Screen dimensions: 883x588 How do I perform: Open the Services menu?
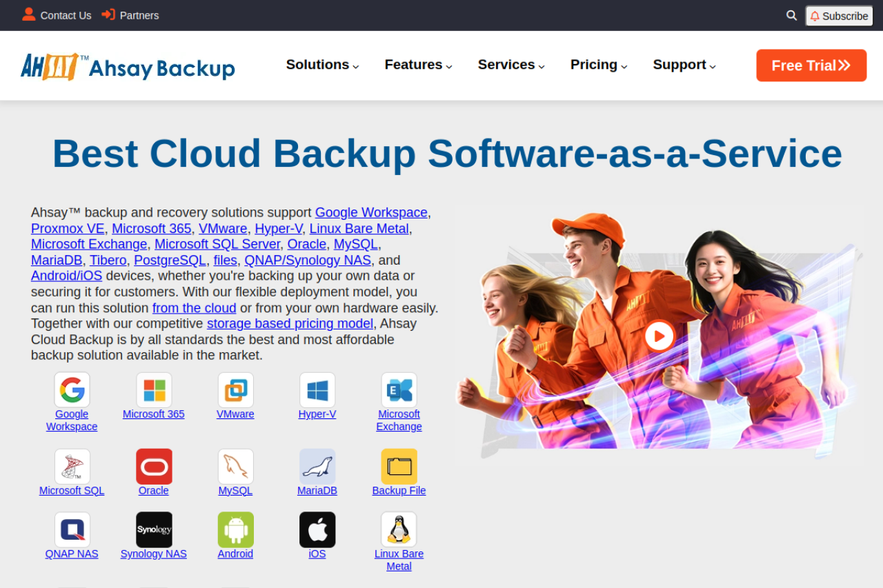pyautogui.click(x=511, y=65)
